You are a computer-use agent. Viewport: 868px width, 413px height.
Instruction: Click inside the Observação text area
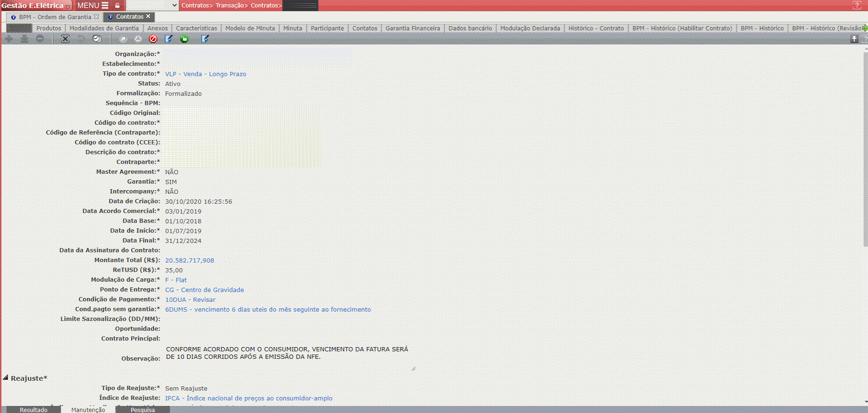287,358
